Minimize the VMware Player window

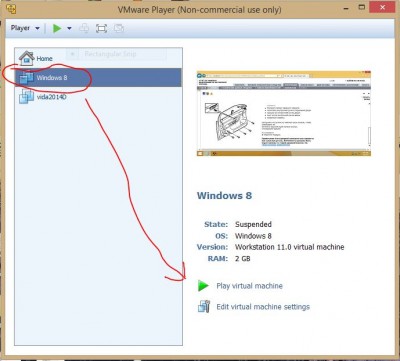(x=346, y=8)
